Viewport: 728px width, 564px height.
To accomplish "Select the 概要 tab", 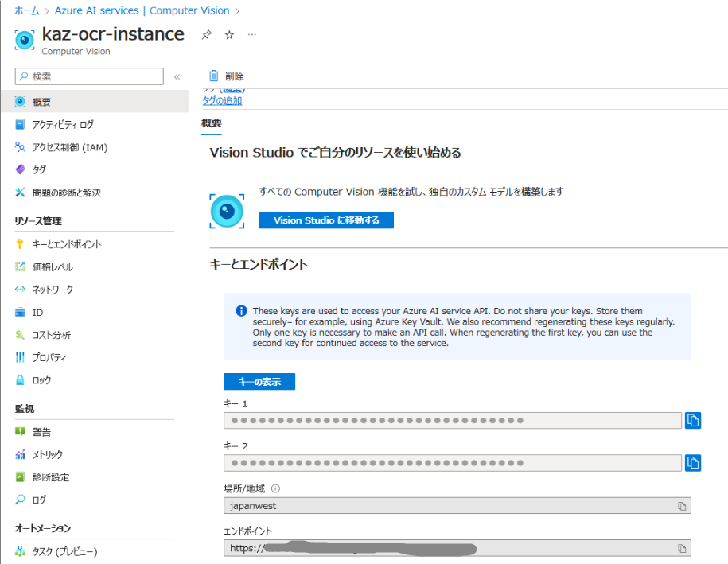I will click(x=212, y=123).
